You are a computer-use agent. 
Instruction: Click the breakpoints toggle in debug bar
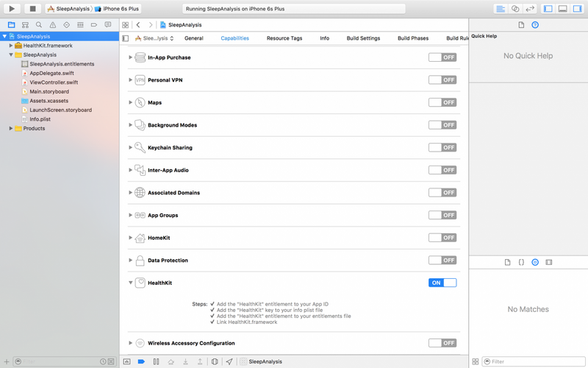click(x=141, y=361)
